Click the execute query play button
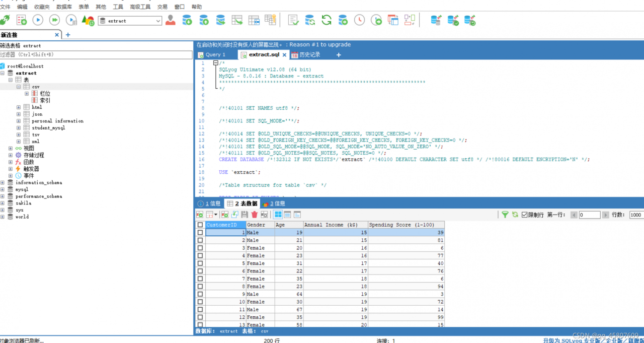 (x=38, y=20)
